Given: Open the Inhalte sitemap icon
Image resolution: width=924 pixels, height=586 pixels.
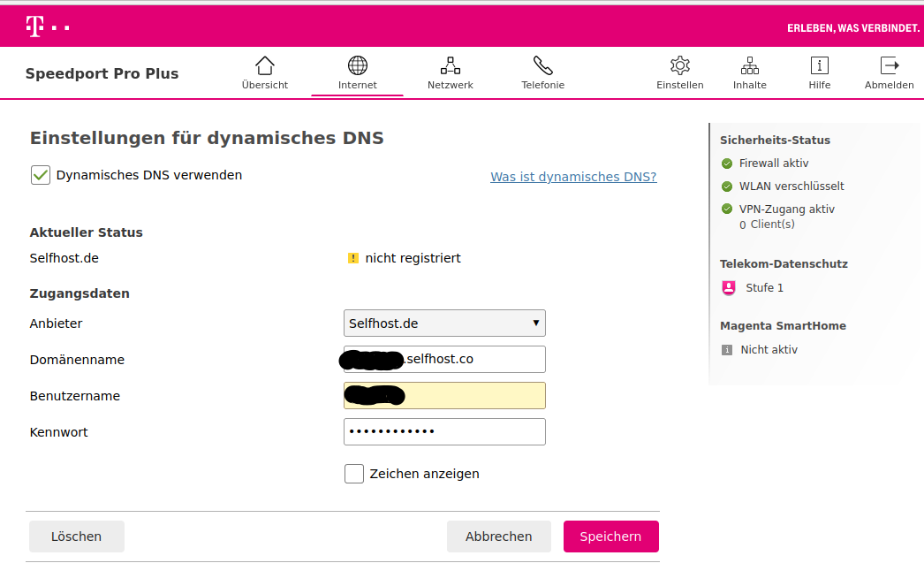Looking at the screenshot, I should 750,65.
